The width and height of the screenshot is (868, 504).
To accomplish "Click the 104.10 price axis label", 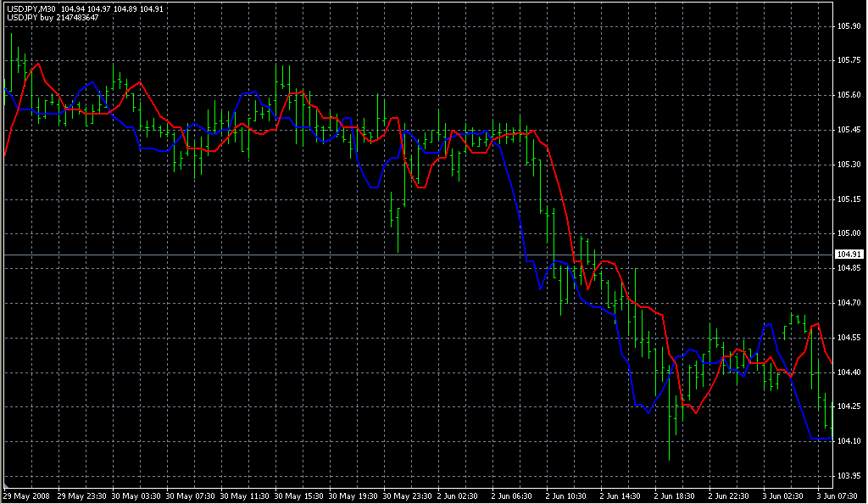I will click(x=849, y=441).
